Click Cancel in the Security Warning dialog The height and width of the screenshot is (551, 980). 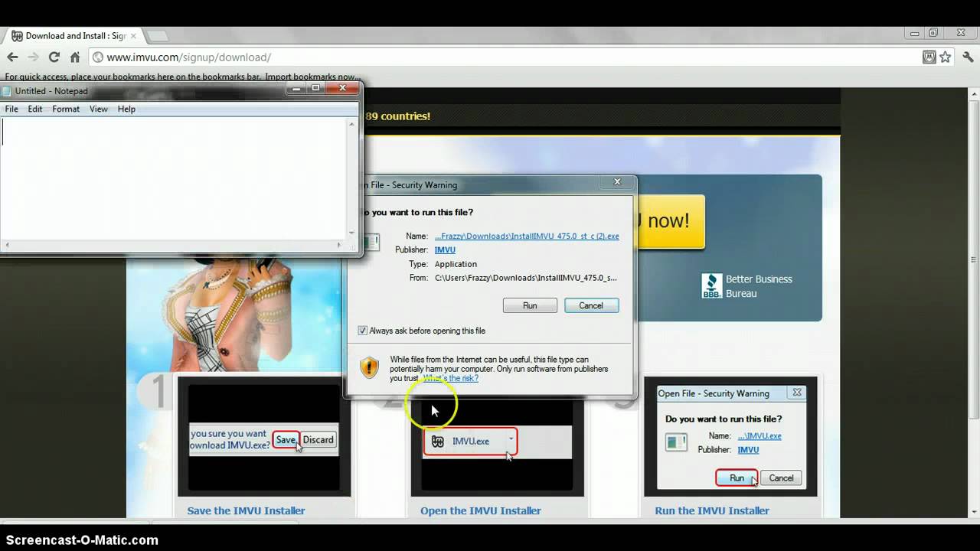591,305
